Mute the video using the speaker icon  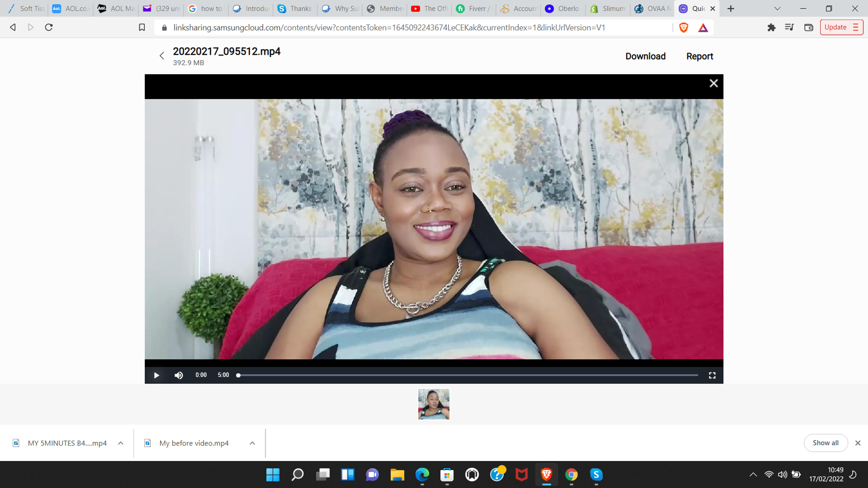pos(179,375)
